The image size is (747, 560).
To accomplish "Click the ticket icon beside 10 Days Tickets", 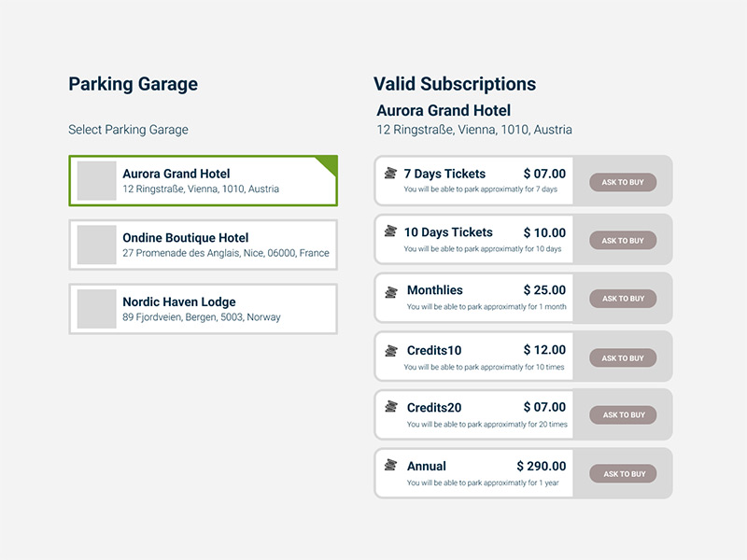I will coord(390,232).
